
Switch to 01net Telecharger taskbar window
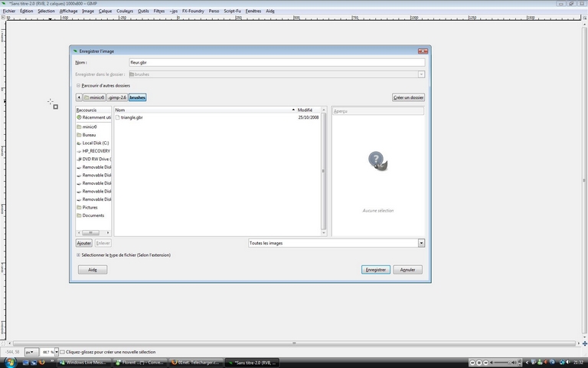pyautogui.click(x=195, y=363)
